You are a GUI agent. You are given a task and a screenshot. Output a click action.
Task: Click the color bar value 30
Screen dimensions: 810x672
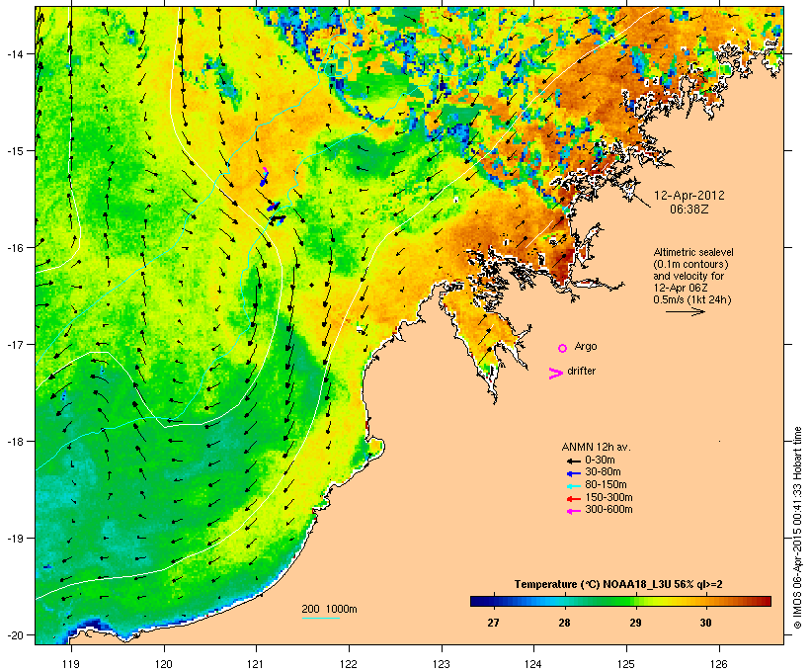point(705,623)
